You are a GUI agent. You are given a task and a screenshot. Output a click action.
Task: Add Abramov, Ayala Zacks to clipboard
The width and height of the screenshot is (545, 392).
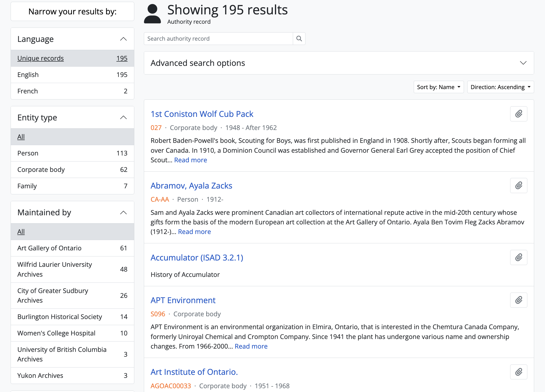click(x=518, y=186)
